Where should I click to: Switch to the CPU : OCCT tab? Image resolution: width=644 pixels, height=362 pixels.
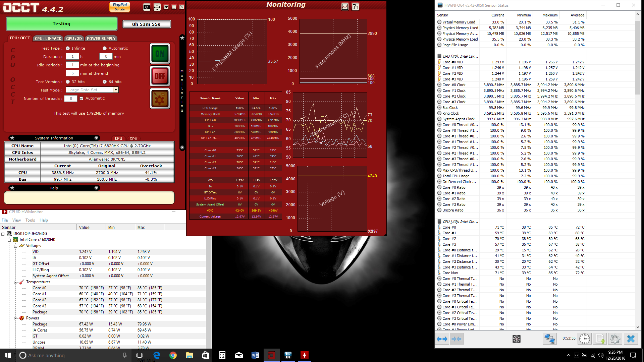pos(20,38)
